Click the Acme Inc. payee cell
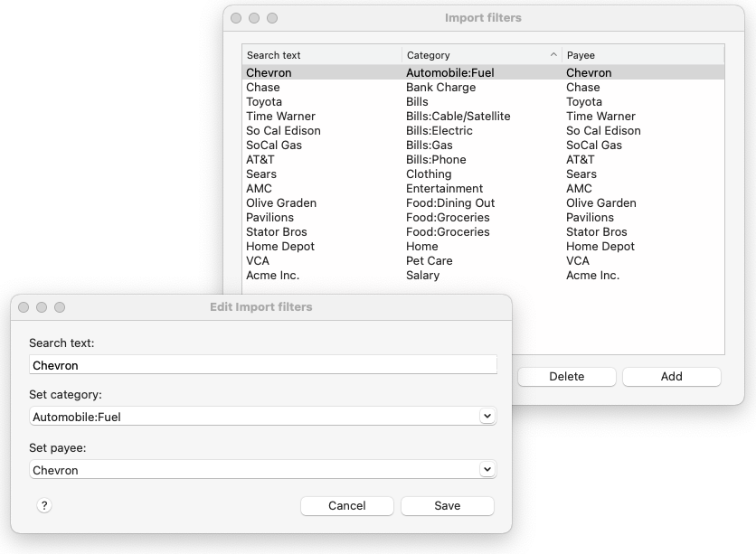Screen dimensions: 756x554 click(592, 275)
